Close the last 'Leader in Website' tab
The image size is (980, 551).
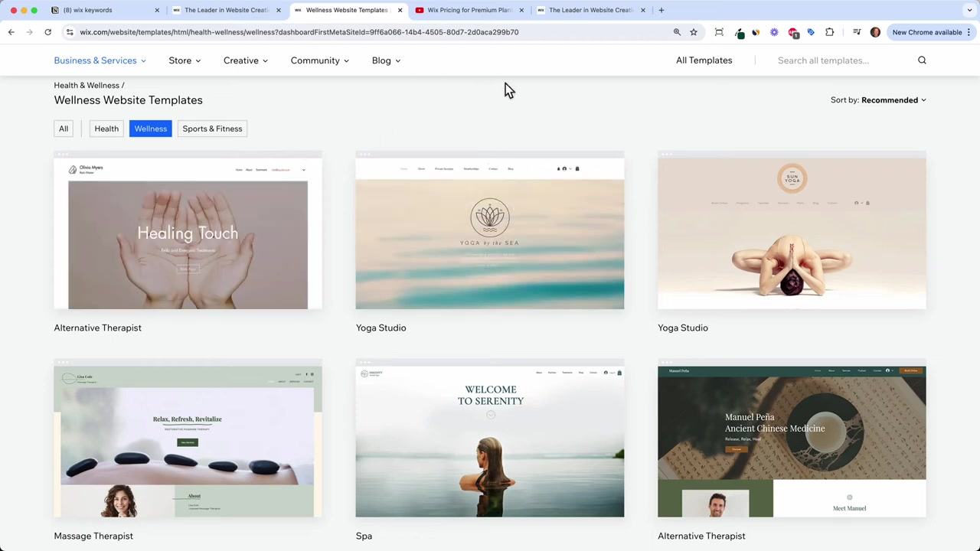pyautogui.click(x=642, y=10)
